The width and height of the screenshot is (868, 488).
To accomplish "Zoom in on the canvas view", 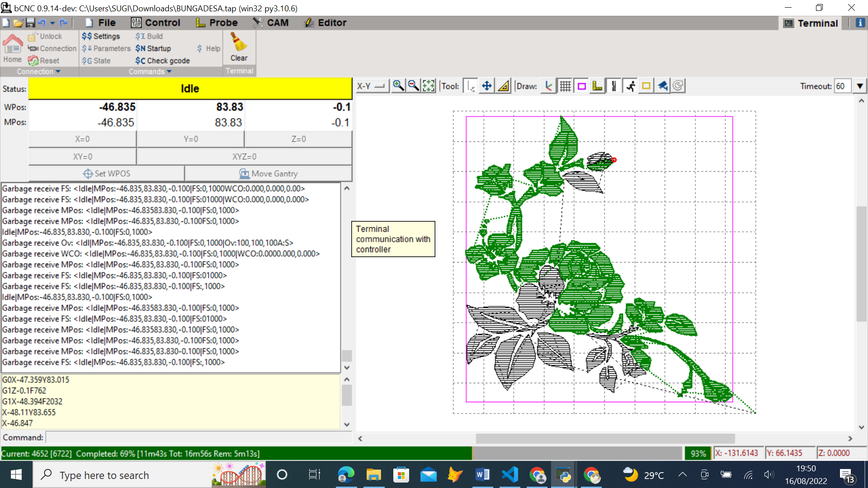I will click(398, 86).
